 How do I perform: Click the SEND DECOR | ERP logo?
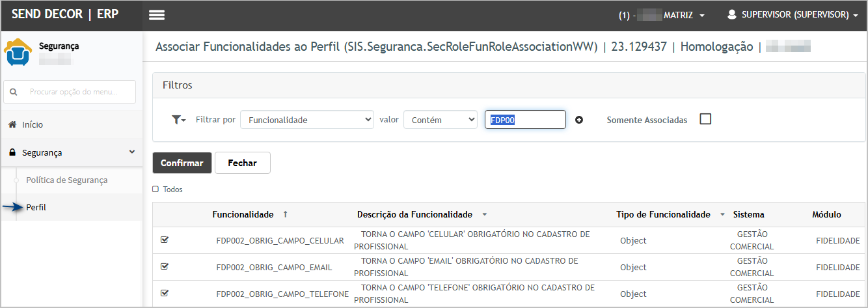point(65,14)
